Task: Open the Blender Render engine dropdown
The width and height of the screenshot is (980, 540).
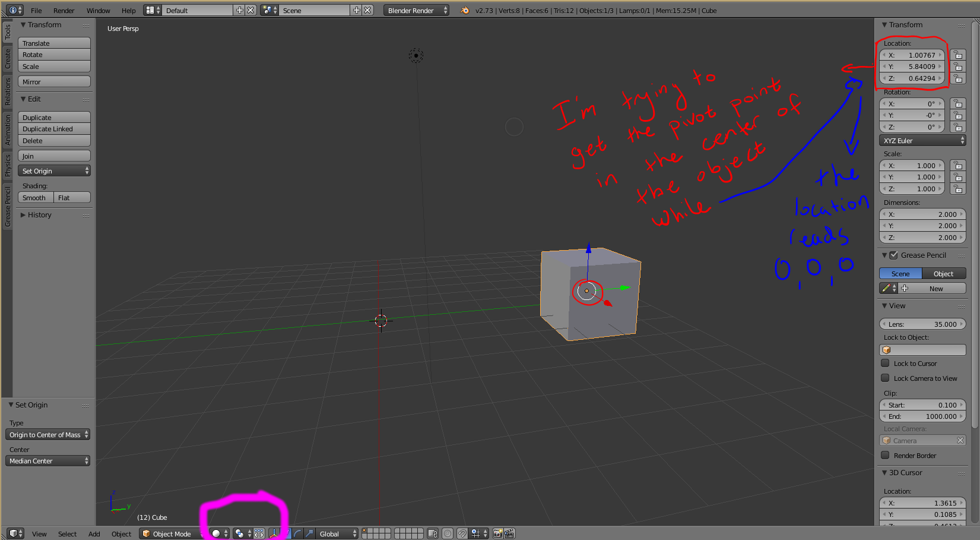Action: 416,10
